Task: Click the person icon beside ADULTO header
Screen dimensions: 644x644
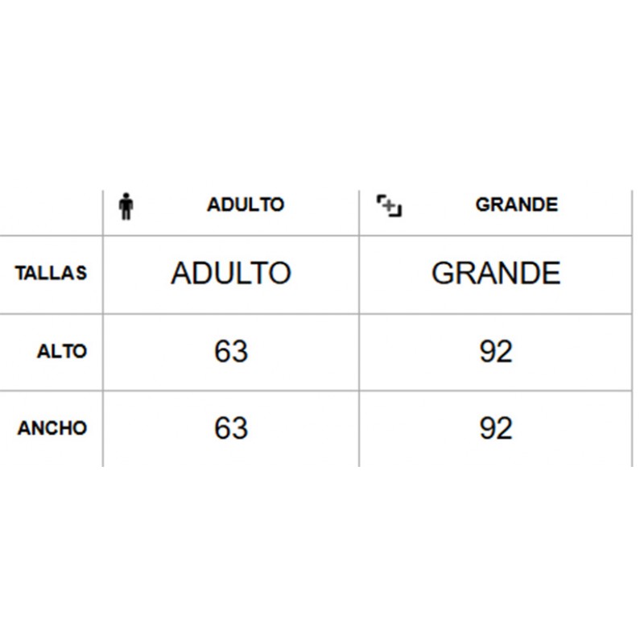Action: point(126,207)
